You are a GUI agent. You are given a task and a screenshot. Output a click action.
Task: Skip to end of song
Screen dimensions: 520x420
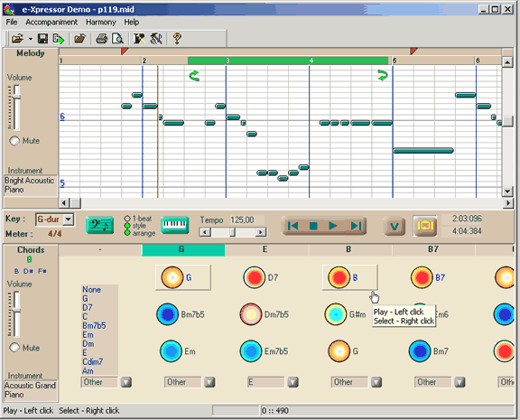pyautogui.click(x=356, y=226)
